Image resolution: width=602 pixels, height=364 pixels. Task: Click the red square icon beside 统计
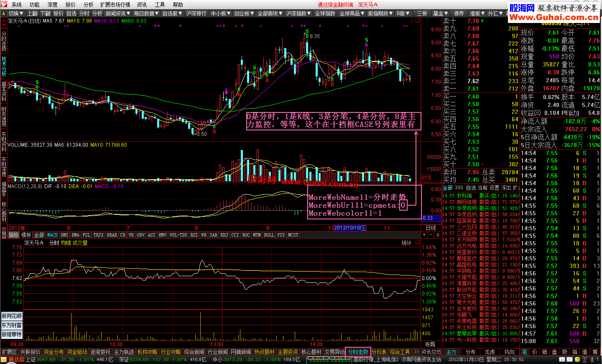[x=417, y=242]
